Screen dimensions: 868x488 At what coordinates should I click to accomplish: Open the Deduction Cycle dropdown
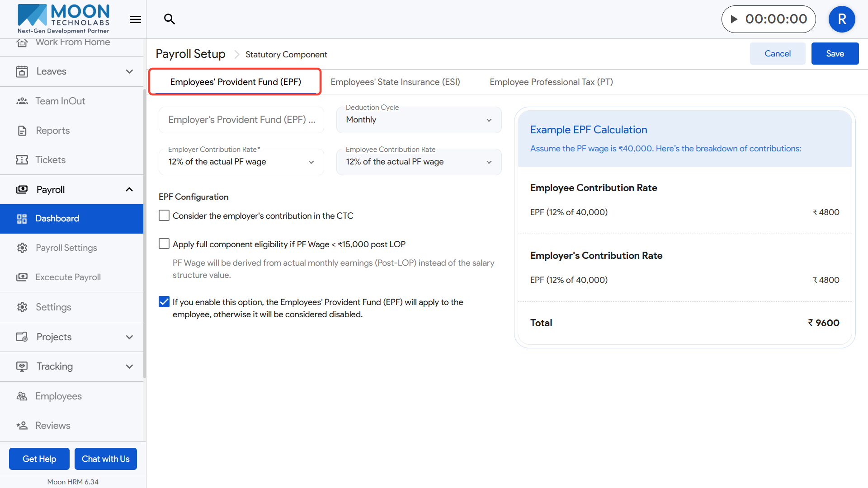point(419,120)
